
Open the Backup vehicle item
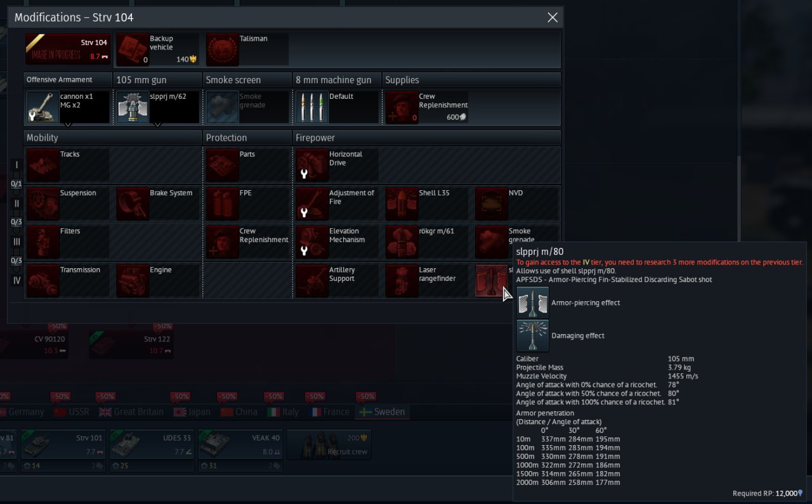point(157,49)
